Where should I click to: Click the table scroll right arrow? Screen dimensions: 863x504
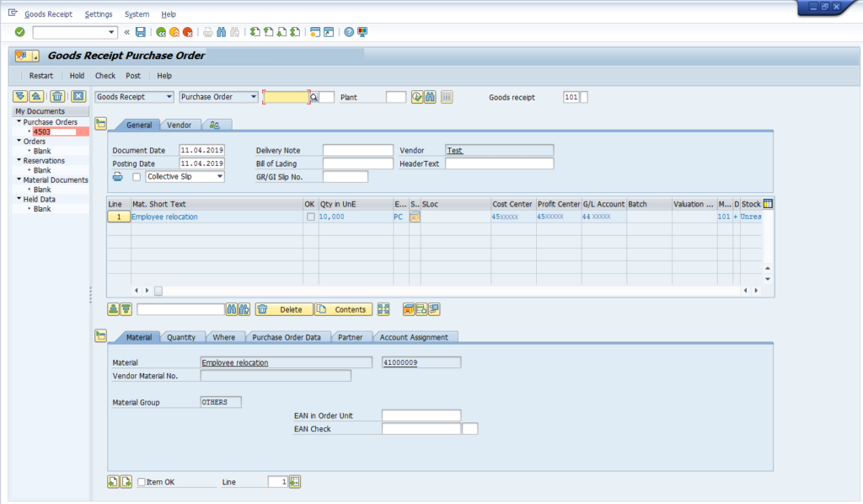tap(756, 291)
